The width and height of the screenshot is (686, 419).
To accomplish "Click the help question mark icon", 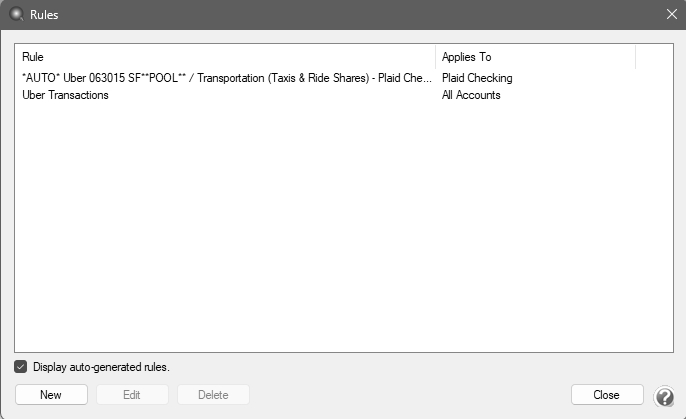I will 664,396.
